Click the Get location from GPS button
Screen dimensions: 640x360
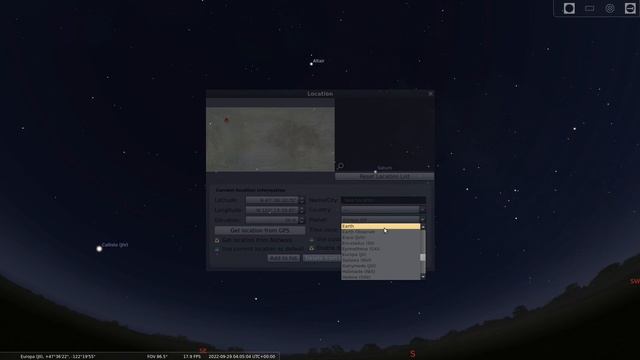260,230
